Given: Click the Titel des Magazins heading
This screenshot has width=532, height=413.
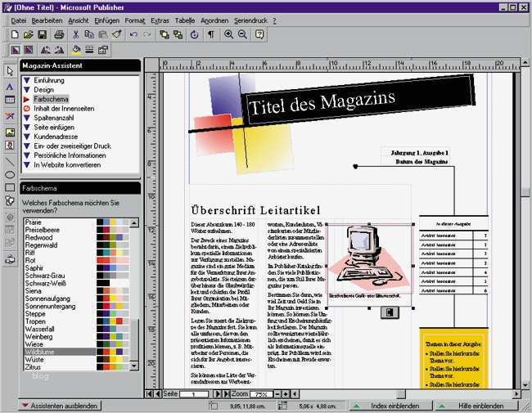Looking at the screenshot, I should click(322, 103).
